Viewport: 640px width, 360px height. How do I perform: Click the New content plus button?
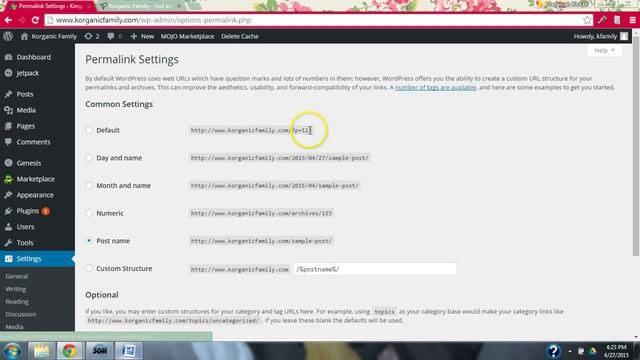[x=142, y=36]
